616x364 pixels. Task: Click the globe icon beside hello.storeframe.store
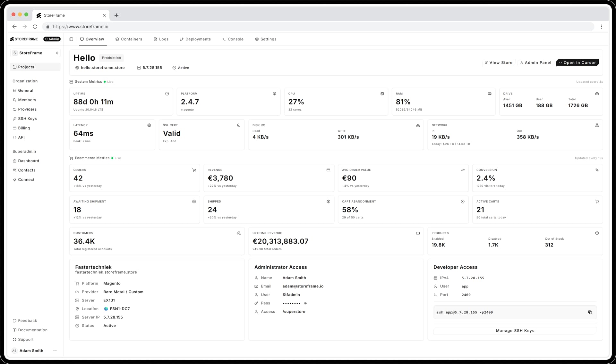(77, 68)
